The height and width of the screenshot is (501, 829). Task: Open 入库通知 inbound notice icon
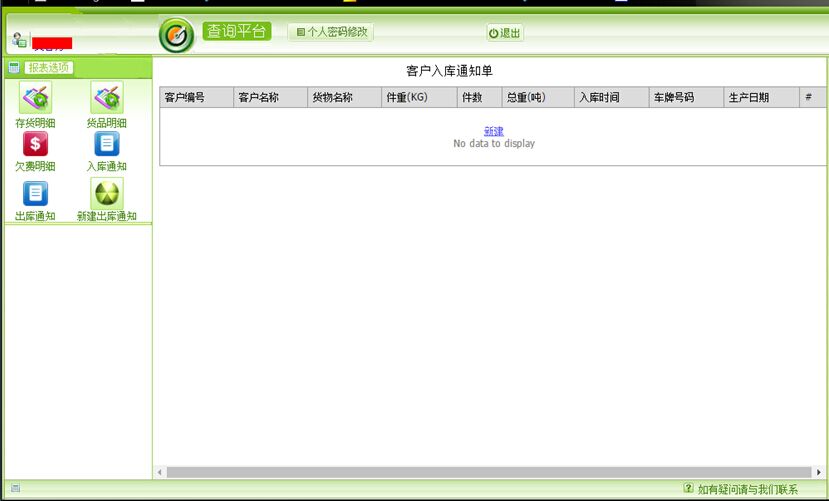click(x=106, y=144)
